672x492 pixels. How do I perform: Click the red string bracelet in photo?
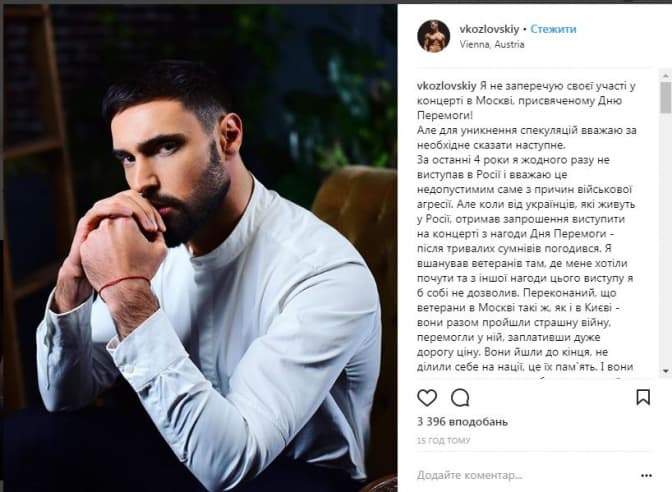124,283
